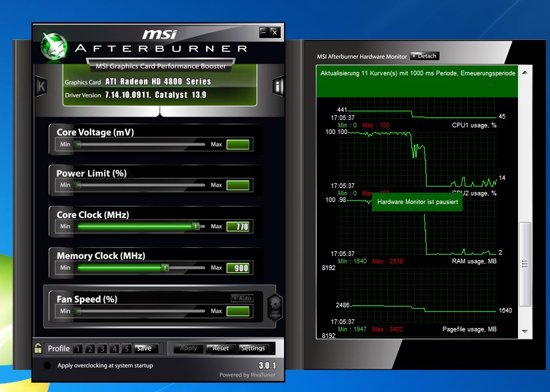
Task: Click the Fan Speed value field
Action: (238, 311)
